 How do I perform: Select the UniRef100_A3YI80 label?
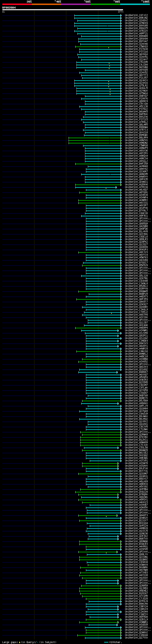[x=137, y=318]
